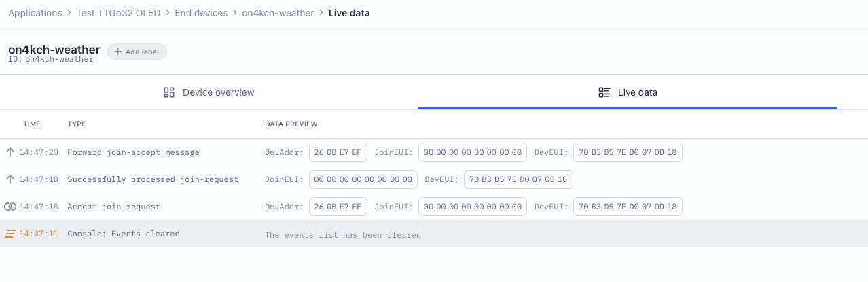Open the Applications breadcrumb link
This screenshot has width=868, height=282.
pyautogui.click(x=35, y=13)
